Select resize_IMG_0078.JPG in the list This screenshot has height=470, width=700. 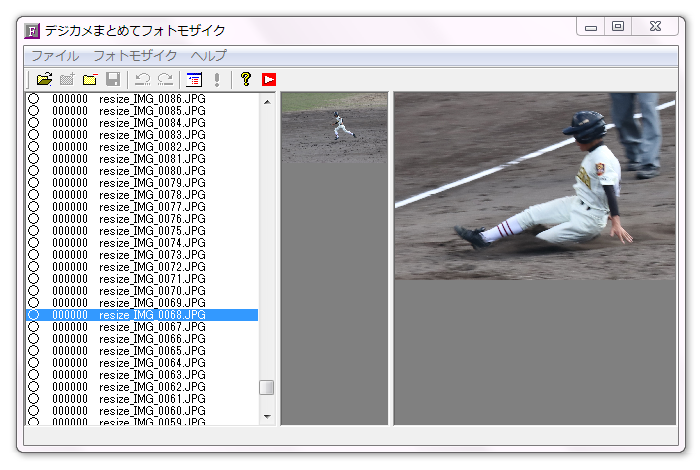click(142, 195)
